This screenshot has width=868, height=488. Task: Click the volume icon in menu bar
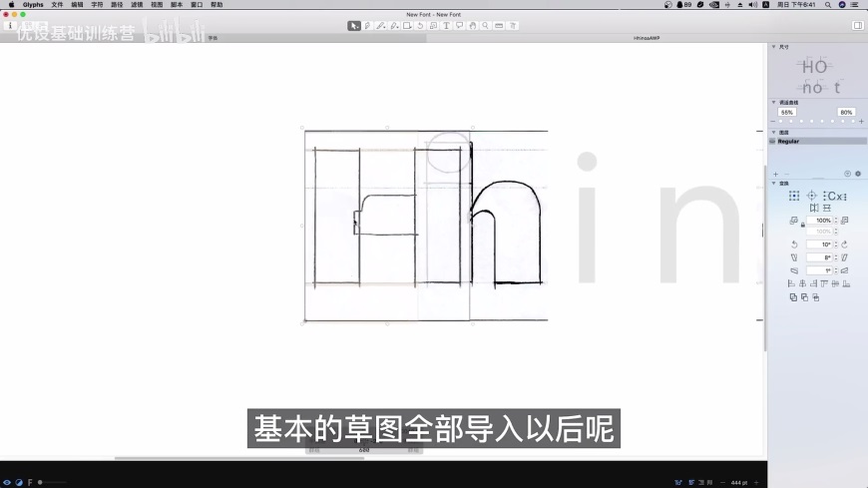click(753, 4)
